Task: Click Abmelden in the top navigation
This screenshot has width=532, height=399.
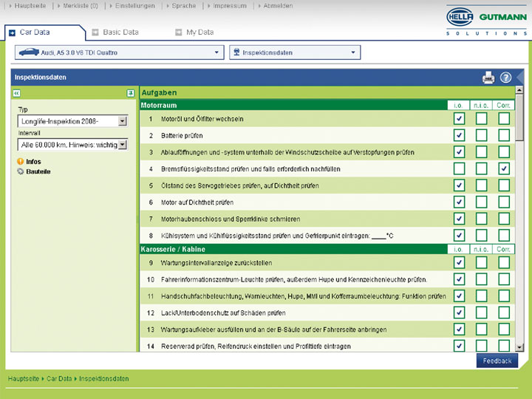Action: [x=277, y=6]
